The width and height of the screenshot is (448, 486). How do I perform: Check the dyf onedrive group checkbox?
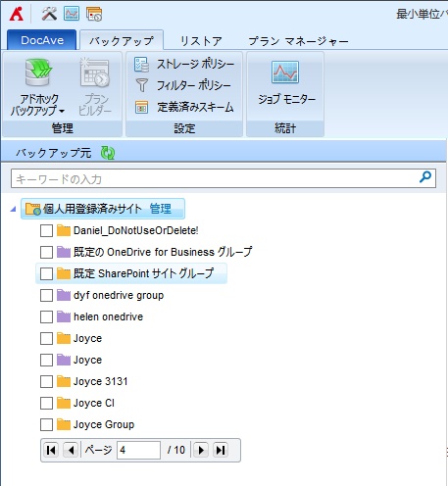tap(46, 295)
